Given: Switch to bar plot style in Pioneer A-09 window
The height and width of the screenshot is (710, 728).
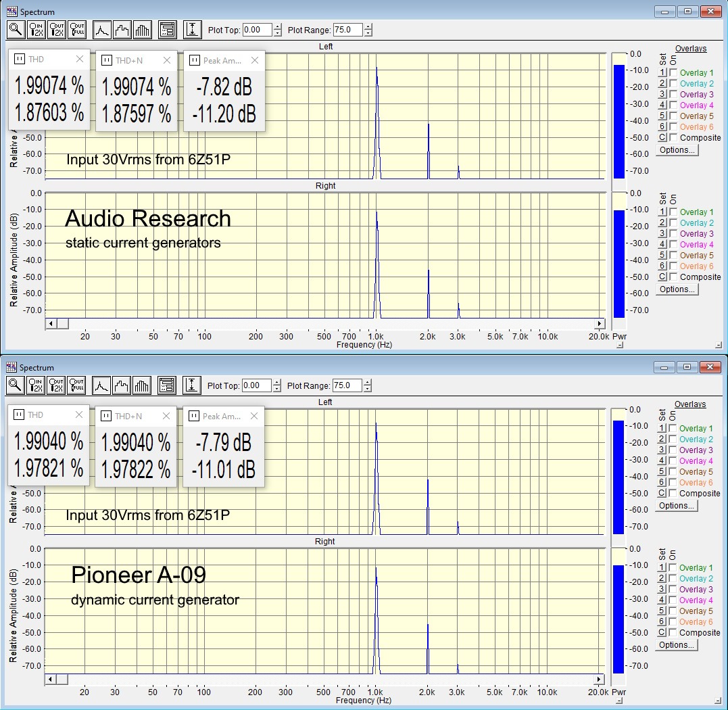Looking at the screenshot, I should click(141, 385).
